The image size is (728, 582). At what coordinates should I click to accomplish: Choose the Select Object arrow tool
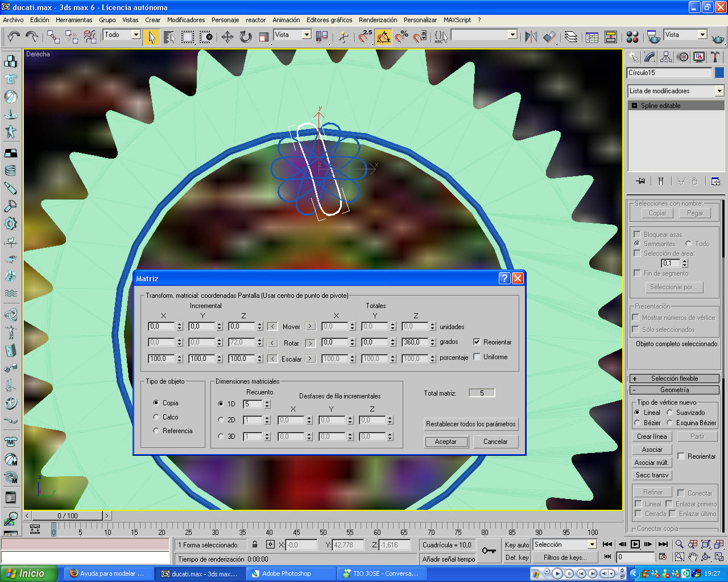(x=151, y=37)
